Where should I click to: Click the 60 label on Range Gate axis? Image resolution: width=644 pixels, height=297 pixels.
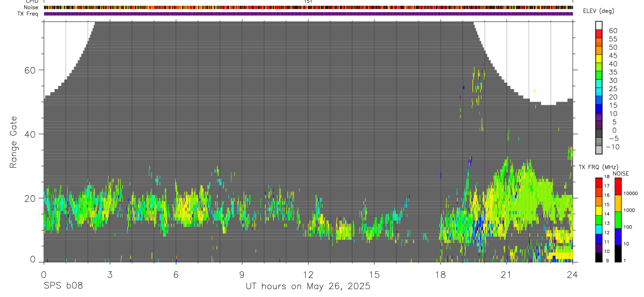(31, 70)
